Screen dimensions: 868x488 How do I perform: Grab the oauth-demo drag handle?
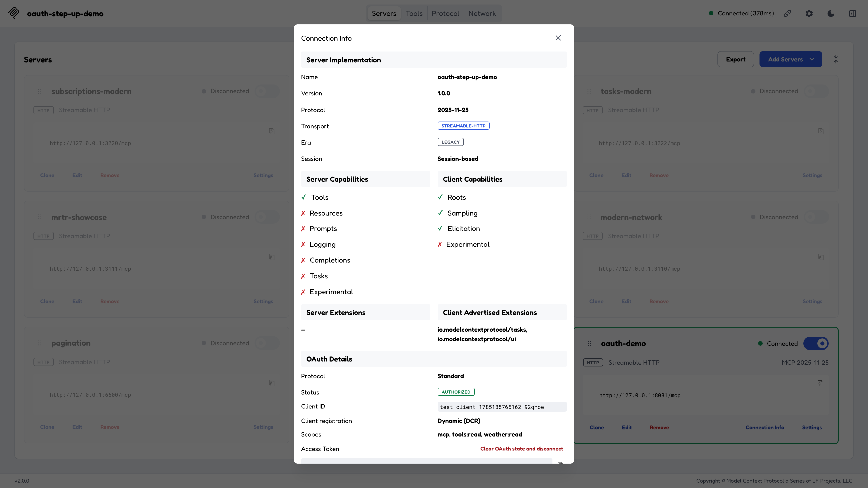tap(589, 343)
